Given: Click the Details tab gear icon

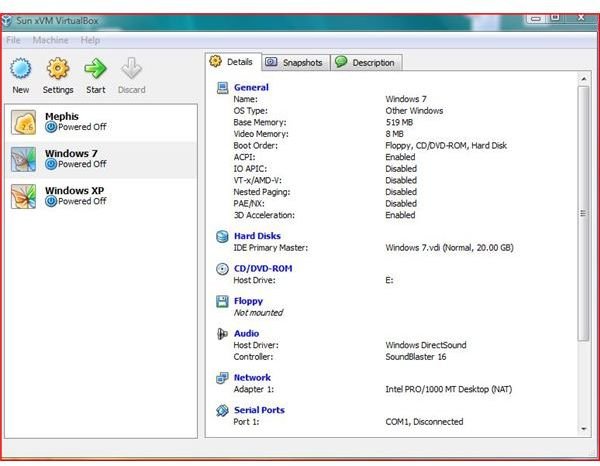Looking at the screenshot, I should [215, 61].
